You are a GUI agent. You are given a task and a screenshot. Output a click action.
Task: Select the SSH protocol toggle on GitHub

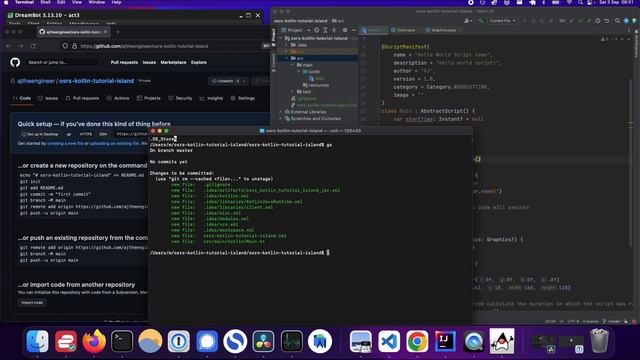103,134
